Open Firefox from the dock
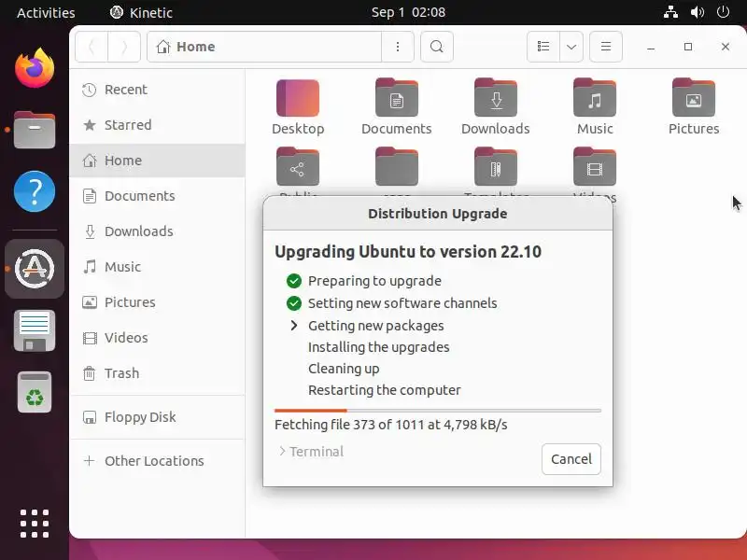This screenshot has width=747, height=560. 35,68
